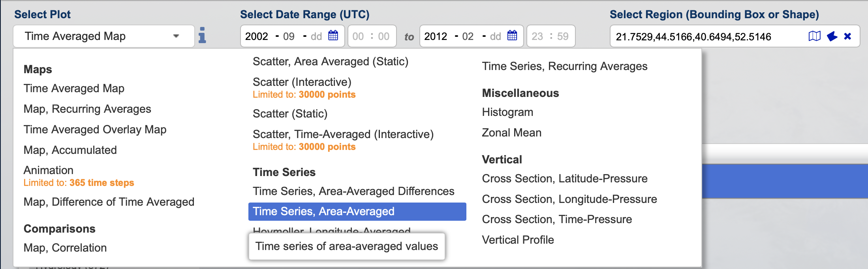
Task: Click the end month 02 field
Action: click(x=468, y=36)
